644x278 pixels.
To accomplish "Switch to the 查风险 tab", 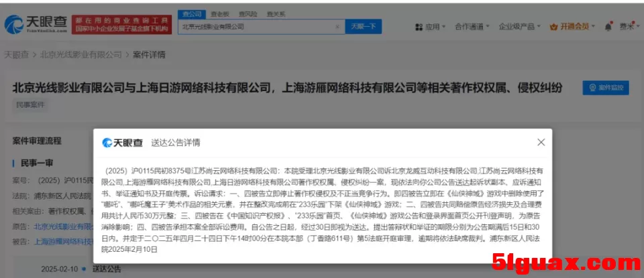I will pyautogui.click(x=248, y=14).
